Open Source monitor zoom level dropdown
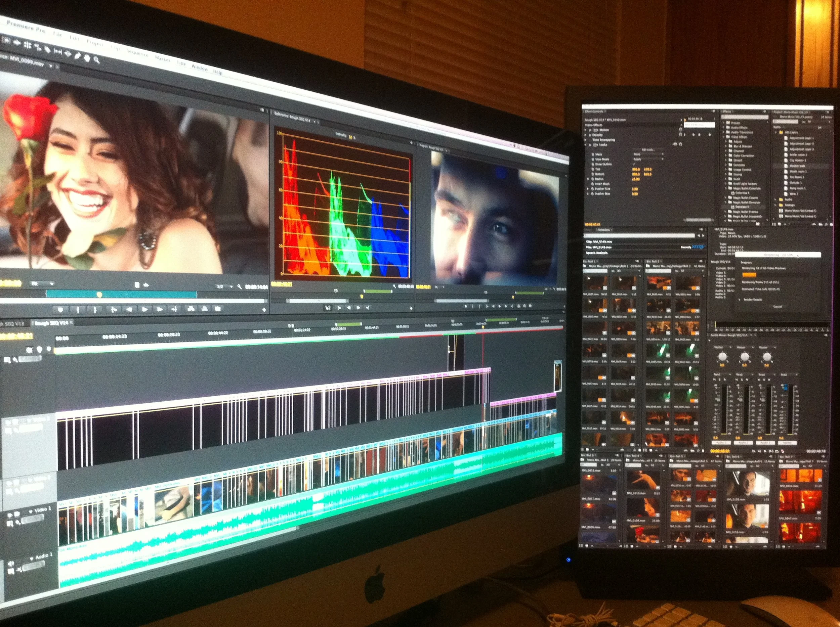Screen dimensions: 840x627 (x=42, y=284)
